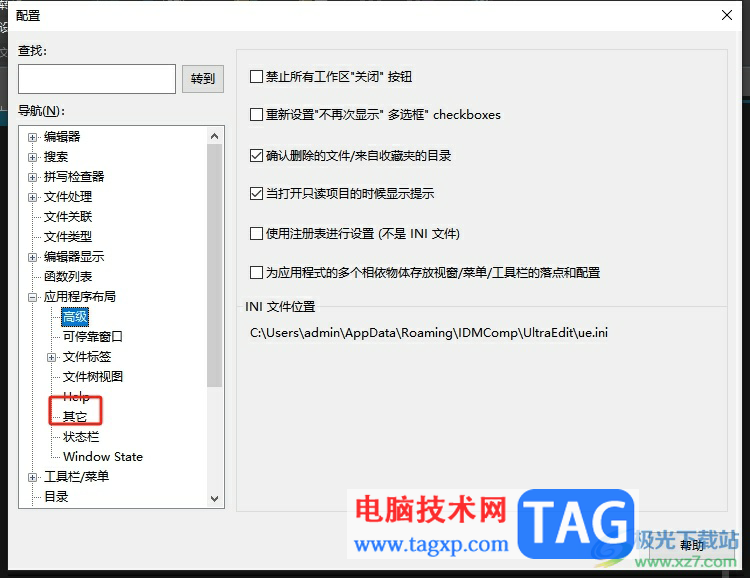This screenshot has height=578, width=750.
Task: Expand the 工具栏/菜单 tree node
Action: [x=32, y=478]
